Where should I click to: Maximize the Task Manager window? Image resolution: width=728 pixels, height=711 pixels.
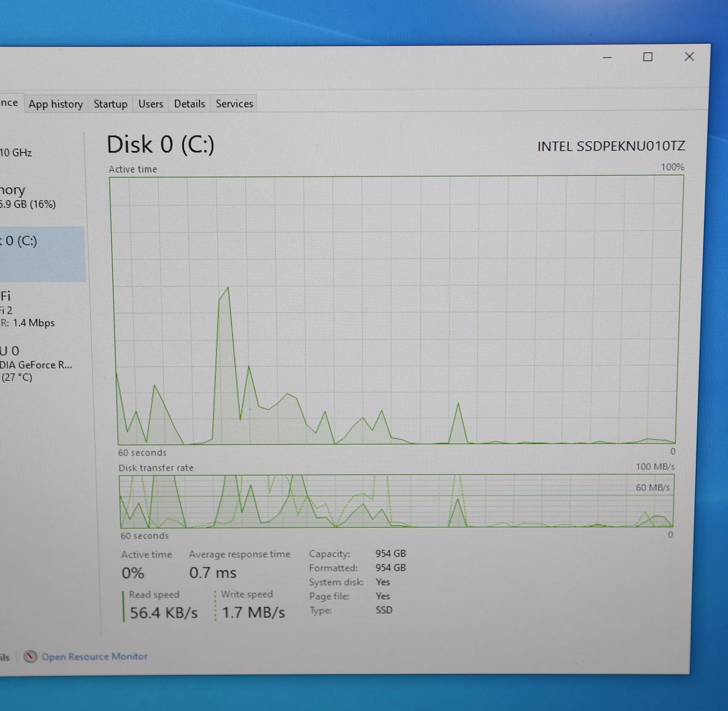point(648,57)
